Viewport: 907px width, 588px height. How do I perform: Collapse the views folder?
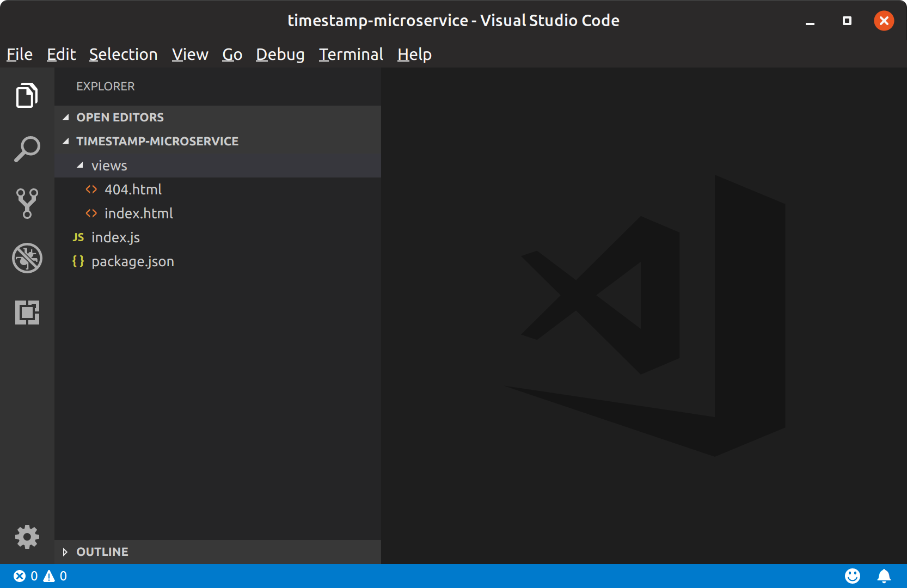coord(109,166)
